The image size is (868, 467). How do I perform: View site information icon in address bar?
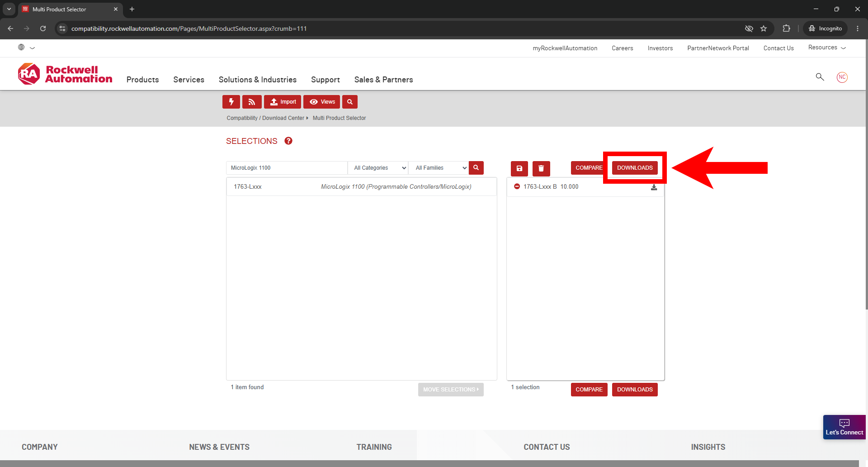[x=62, y=29]
